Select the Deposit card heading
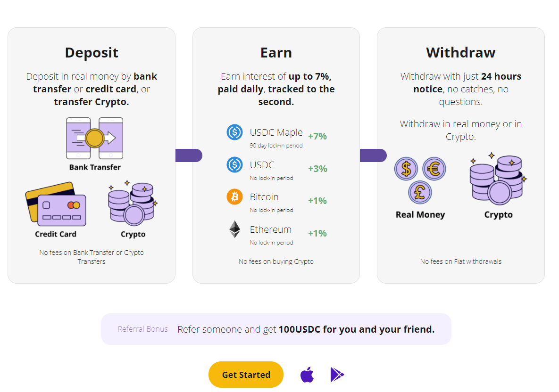The image size is (559, 392). (x=92, y=53)
